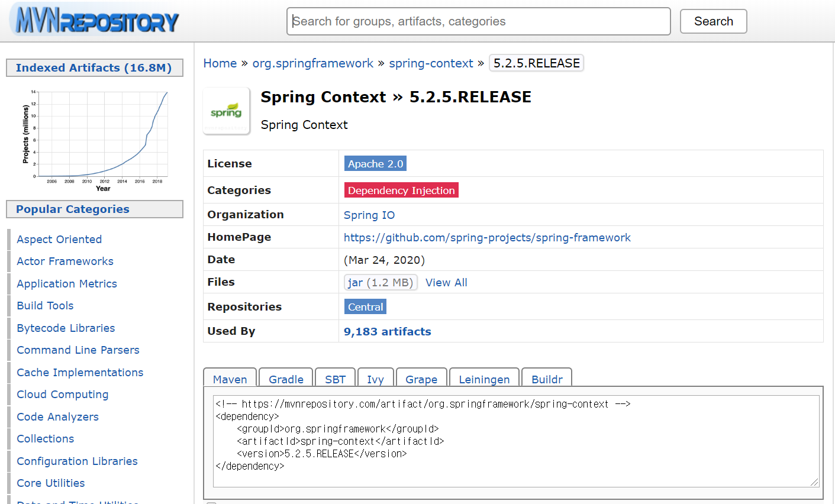The image size is (835, 504).
Task: Click the Apache 2.0 license tag
Action: (375, 164)
